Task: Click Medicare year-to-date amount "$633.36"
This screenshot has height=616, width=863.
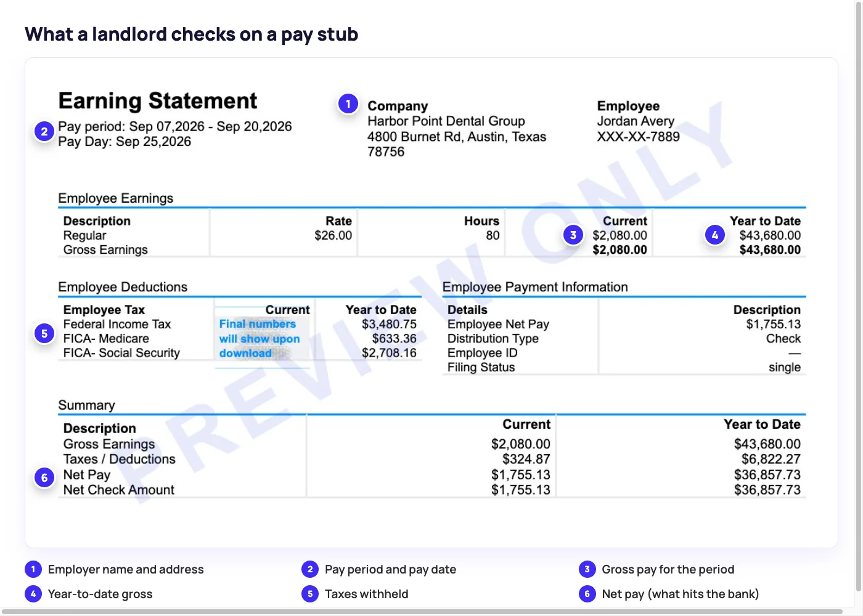Action: point(394,339)
